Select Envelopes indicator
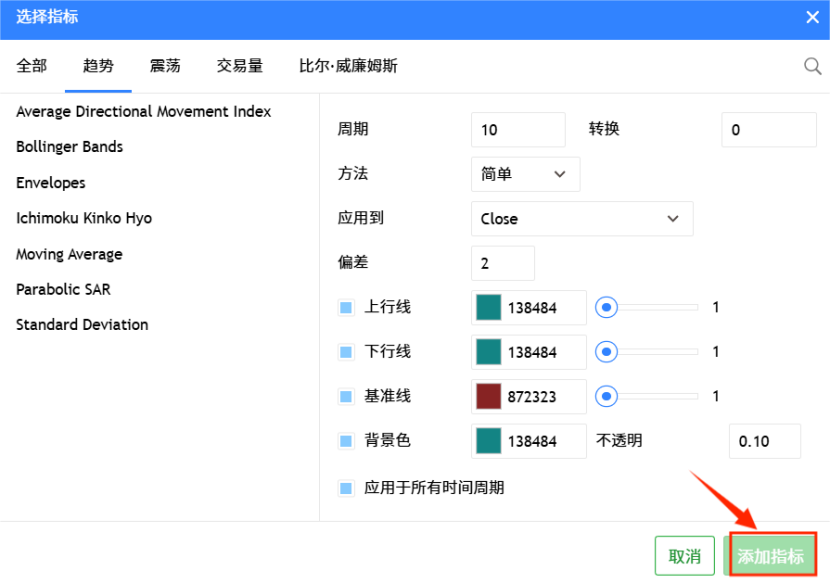This screenshot has height=584, width=830. [51, 183]
